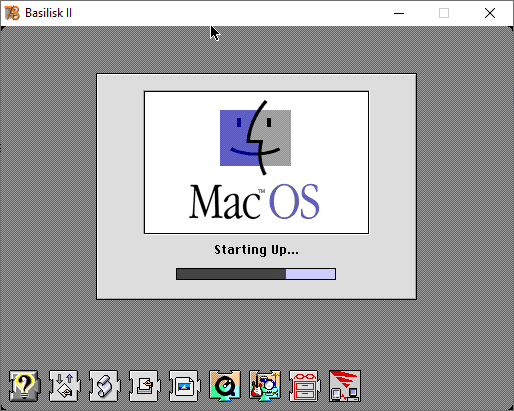Screen dimensions: 514x411
Task: Click the dark filled part of startup progress bar
Action: [x=231, y=274]
